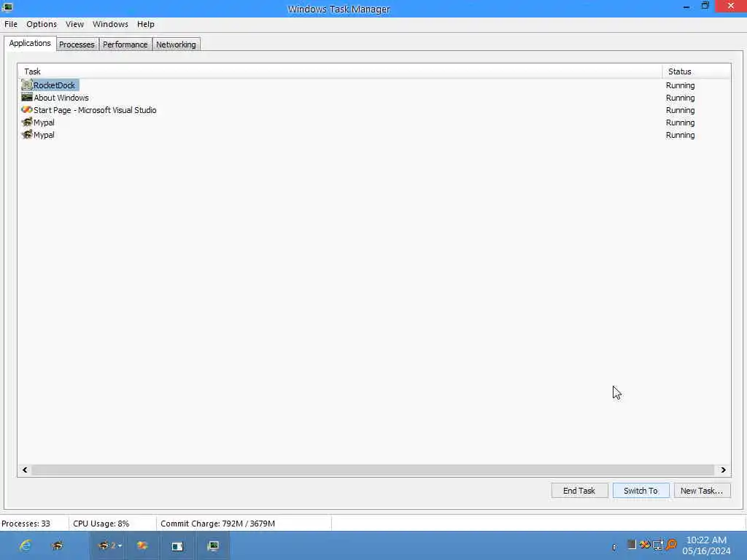
Task: Click the horizontal scrollbar track
Action: coord(373,470)
